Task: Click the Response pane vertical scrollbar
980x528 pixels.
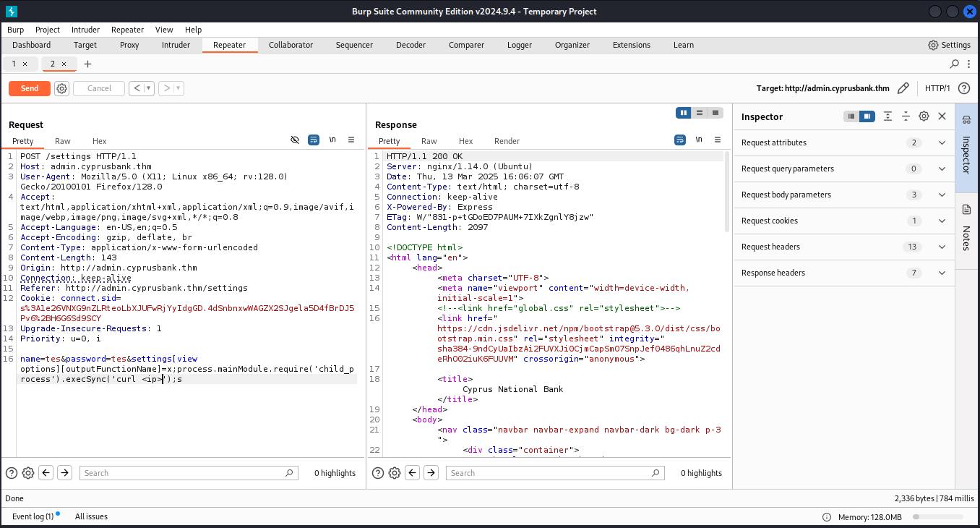Action: click(x=727, y=192)
